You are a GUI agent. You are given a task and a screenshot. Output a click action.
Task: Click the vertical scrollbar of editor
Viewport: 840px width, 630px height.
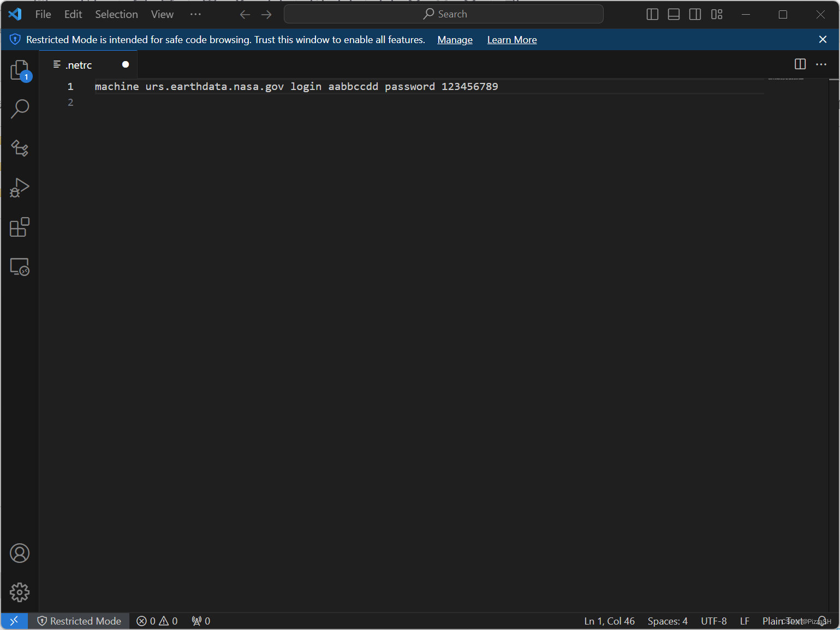point(834,345)
